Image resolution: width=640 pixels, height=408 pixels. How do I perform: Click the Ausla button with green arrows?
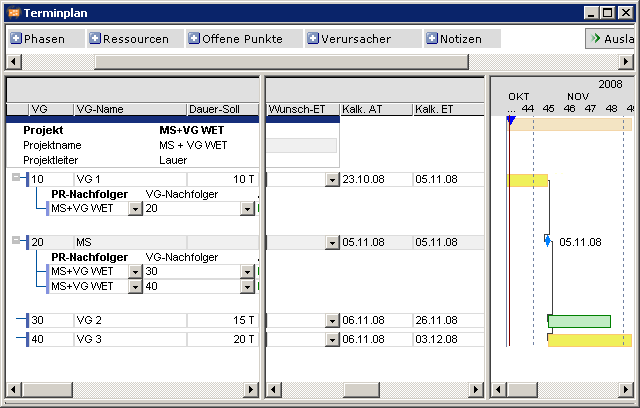point(611,39)
